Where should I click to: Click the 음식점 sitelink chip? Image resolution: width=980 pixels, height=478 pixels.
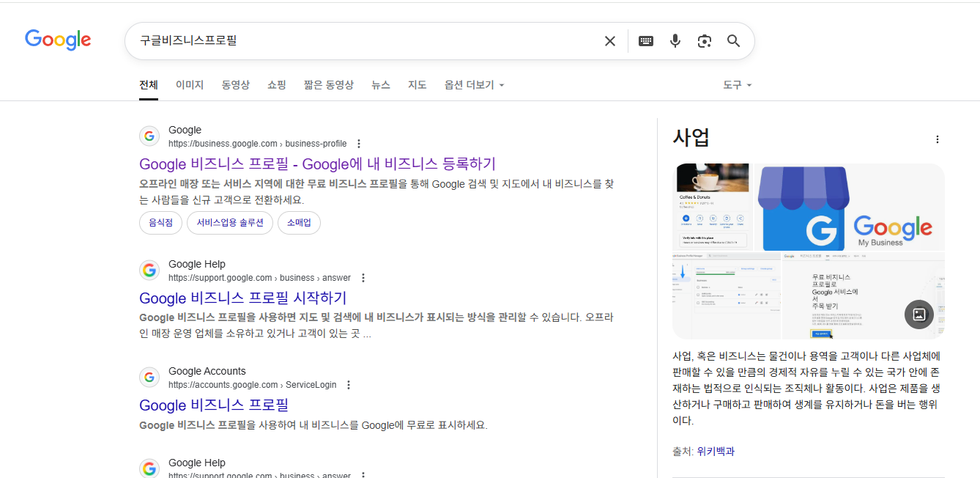click(160, 223)
